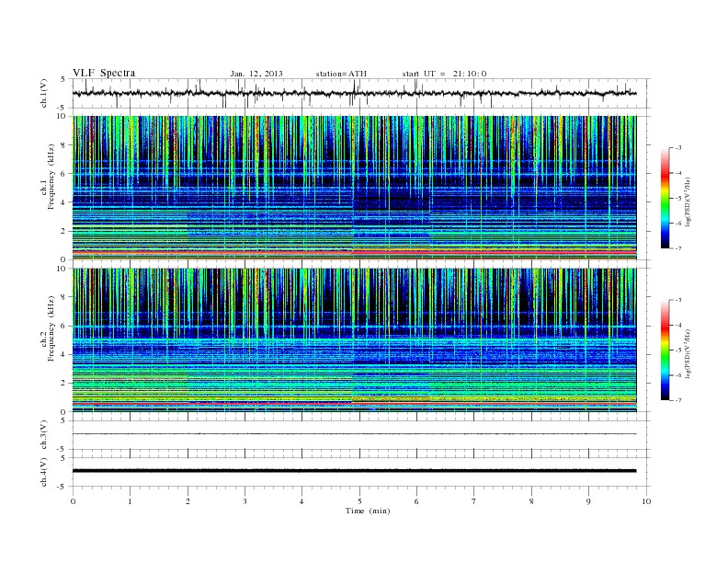This screenshot has width=728, height=563.
Task: Select the "Jan. 12, 2013" date text
Action: tap(256, 74)
